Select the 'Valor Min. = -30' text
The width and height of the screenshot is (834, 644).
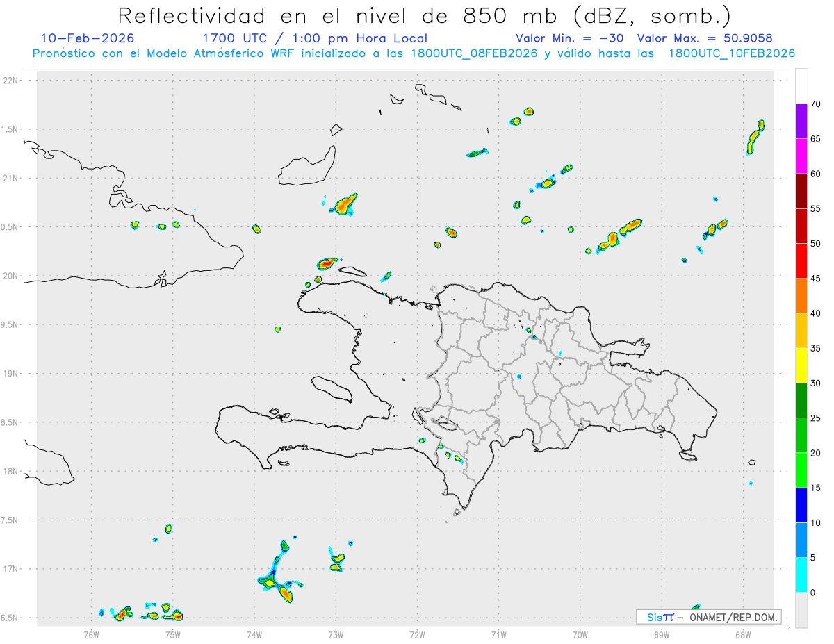click(569, 38)
